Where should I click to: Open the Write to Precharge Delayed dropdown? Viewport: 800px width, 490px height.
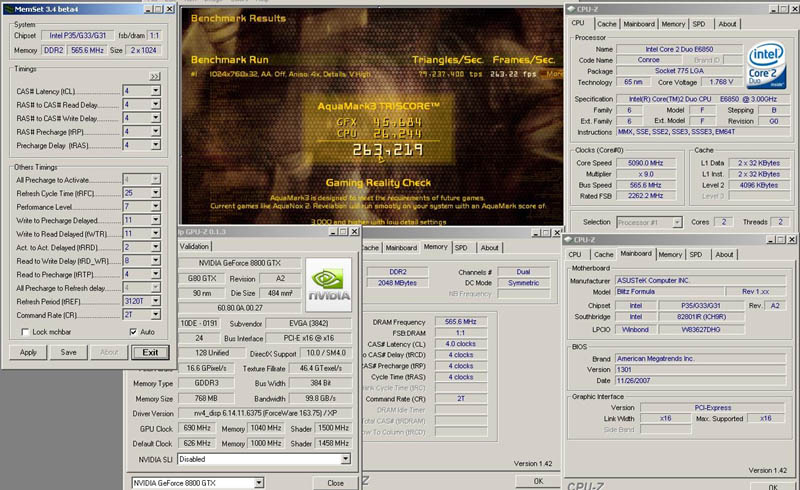point(155,220)
